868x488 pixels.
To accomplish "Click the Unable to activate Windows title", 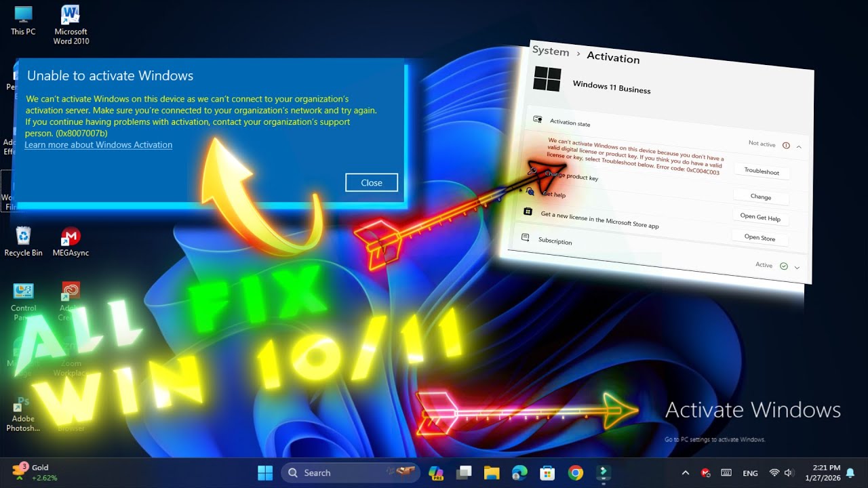I will click(x=110, y=76).
